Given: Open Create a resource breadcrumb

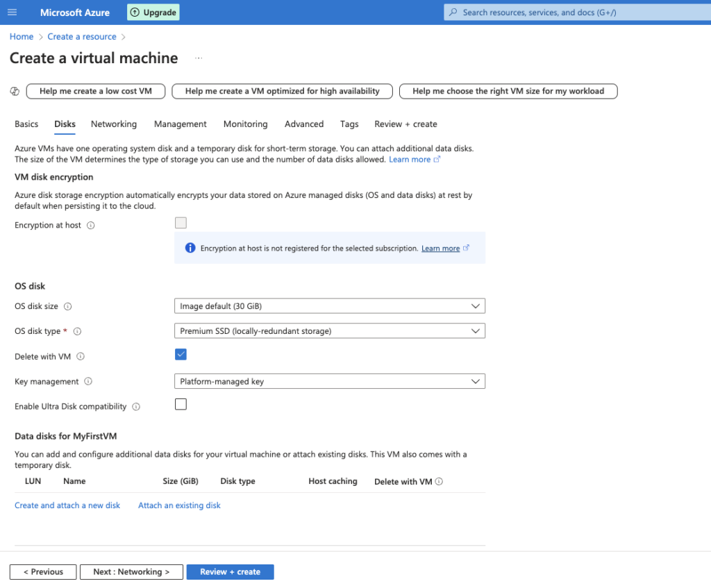Looking at the screenshot, I should pyautogui.click(x=82, y=37).
